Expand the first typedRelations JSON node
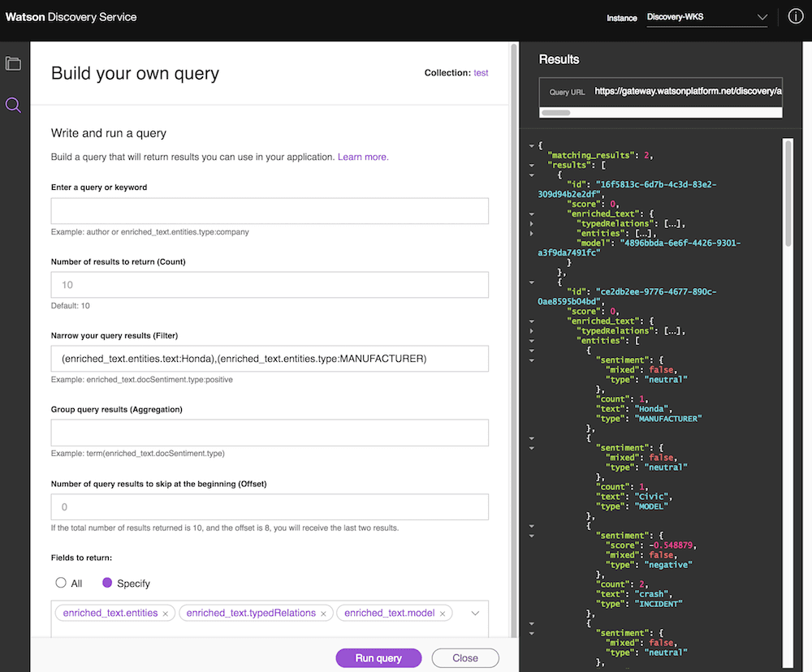 click(531, 223)
